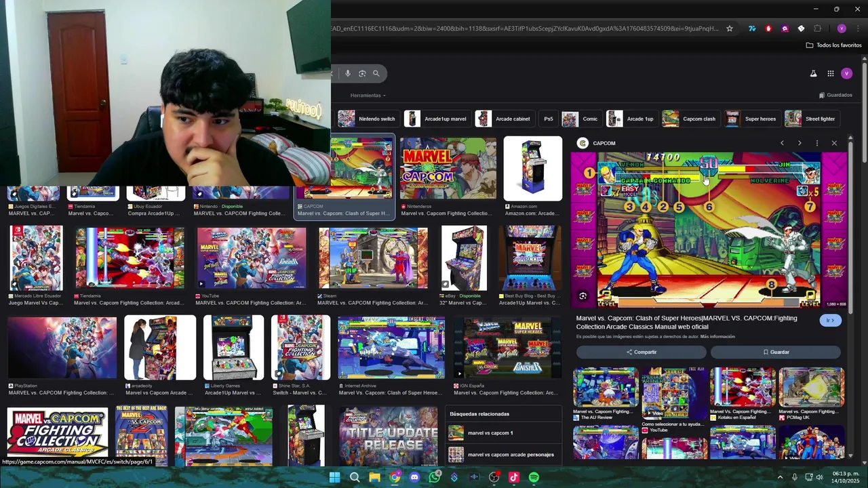Open Guardados saved items
The image size is (868, 488).
point(835,96)
